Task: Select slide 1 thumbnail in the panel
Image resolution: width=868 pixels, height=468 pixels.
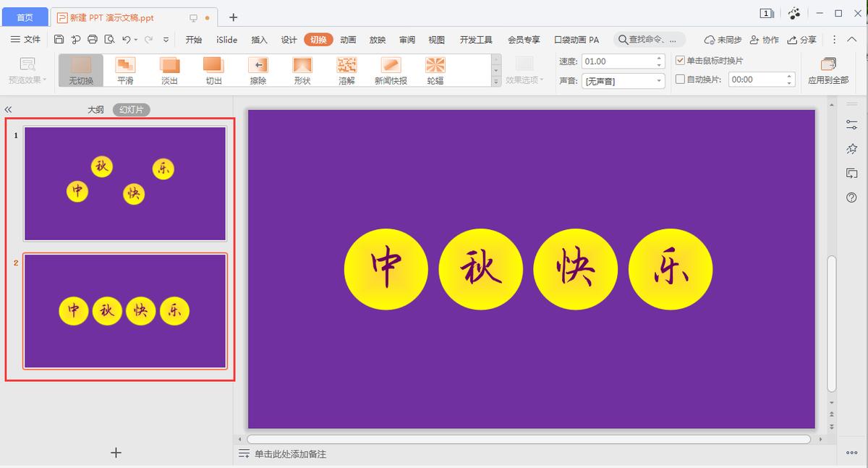Action: click(x=124, y=182)
